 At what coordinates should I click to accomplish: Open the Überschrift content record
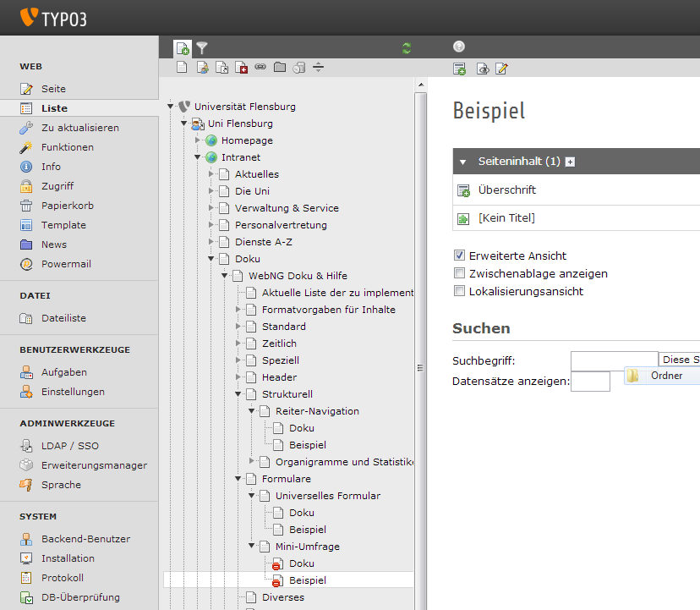(x=507, y=190)
